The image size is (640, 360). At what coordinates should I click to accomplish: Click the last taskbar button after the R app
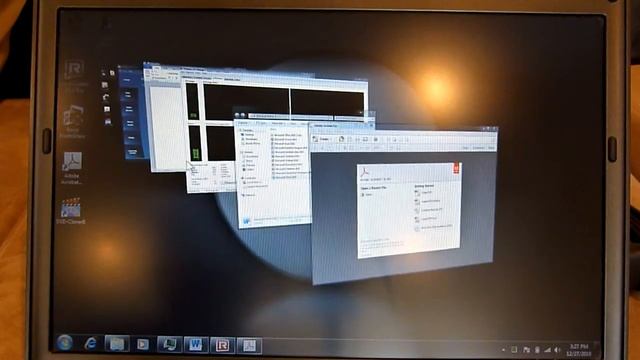(x=249, y=346)
